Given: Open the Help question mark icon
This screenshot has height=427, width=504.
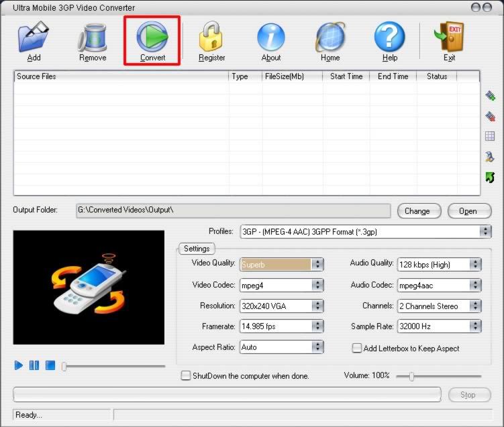Looking at the screenshot, I should point(389,37).
